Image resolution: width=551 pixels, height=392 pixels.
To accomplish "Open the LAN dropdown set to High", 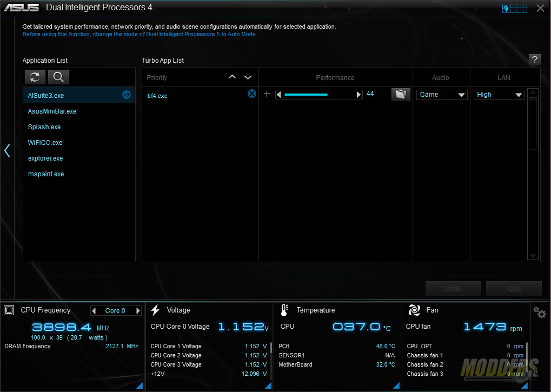I will (500, 95).
